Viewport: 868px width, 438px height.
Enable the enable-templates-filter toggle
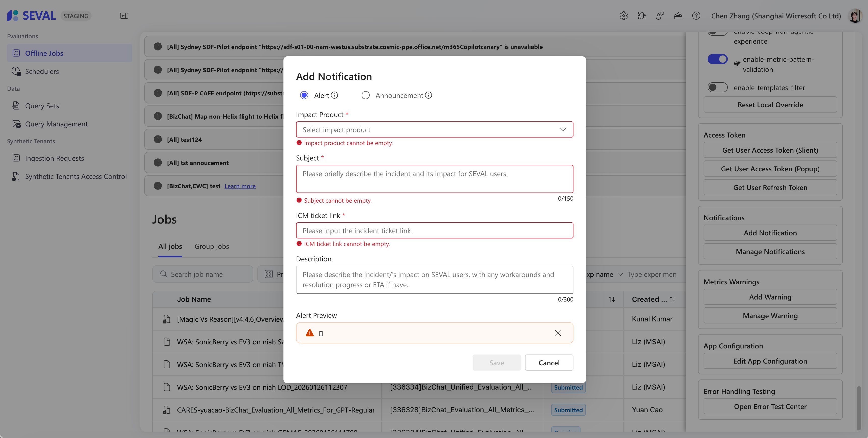coord(717,88)
